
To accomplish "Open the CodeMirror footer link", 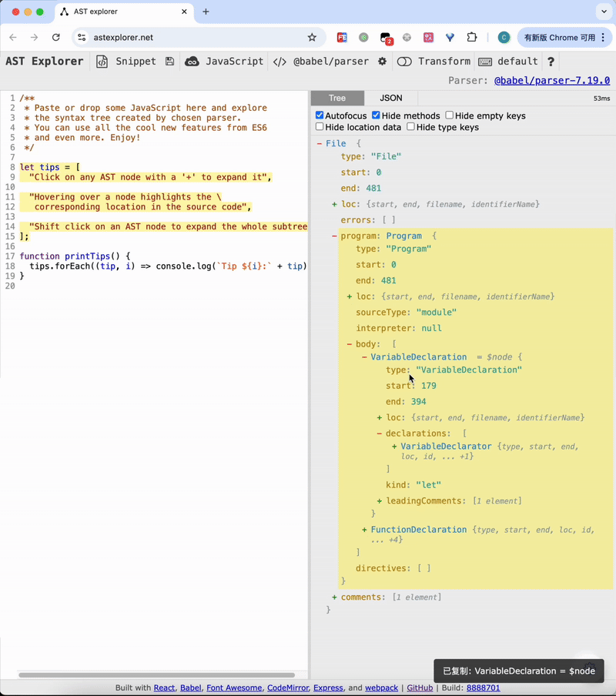I will [287, 688].
